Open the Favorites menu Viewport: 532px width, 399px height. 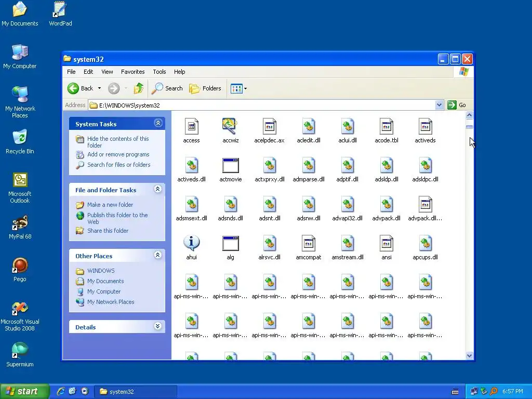(132, 72)
